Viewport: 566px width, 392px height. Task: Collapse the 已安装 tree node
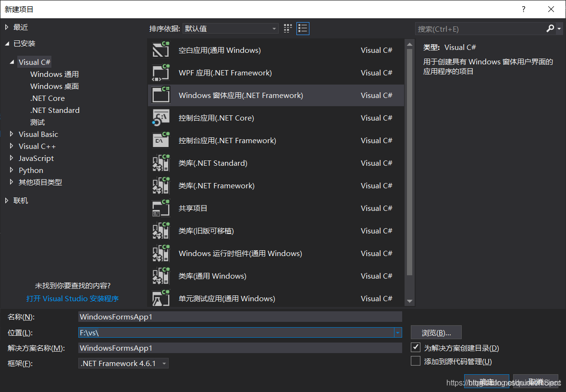pos(7,44)
